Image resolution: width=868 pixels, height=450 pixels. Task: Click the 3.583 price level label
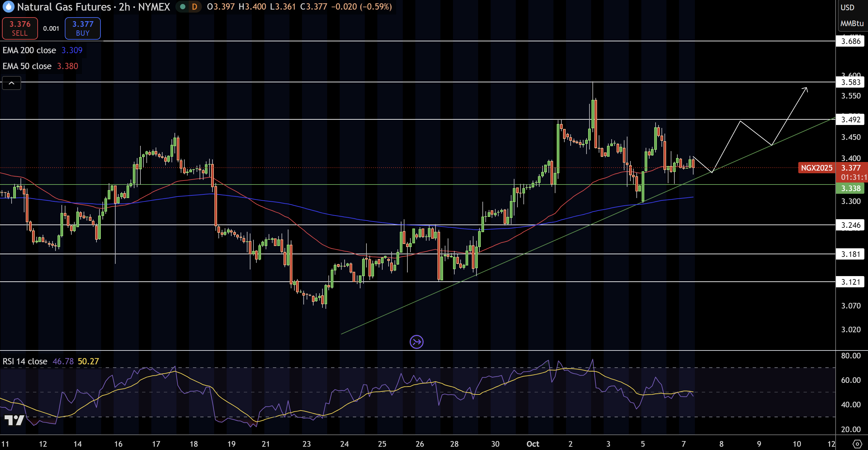click(x=850, y=82)
